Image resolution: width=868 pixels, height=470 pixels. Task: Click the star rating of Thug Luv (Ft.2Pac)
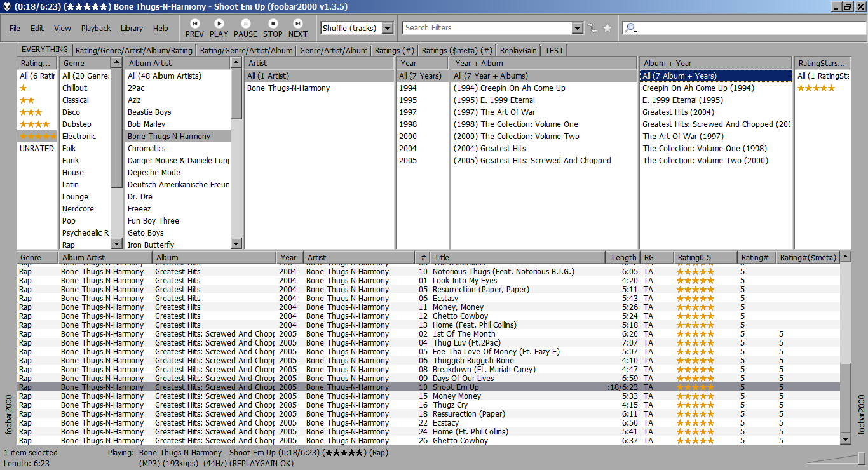point(695,343)
